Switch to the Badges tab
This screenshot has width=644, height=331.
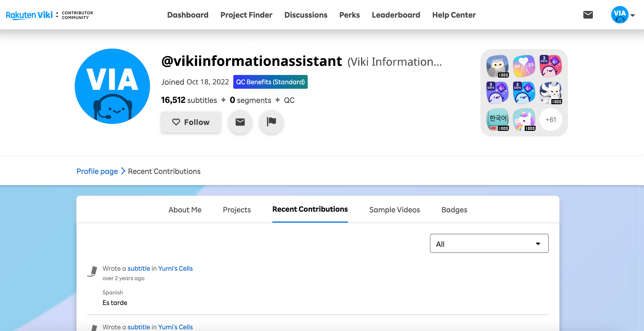[x=454, y=210]
